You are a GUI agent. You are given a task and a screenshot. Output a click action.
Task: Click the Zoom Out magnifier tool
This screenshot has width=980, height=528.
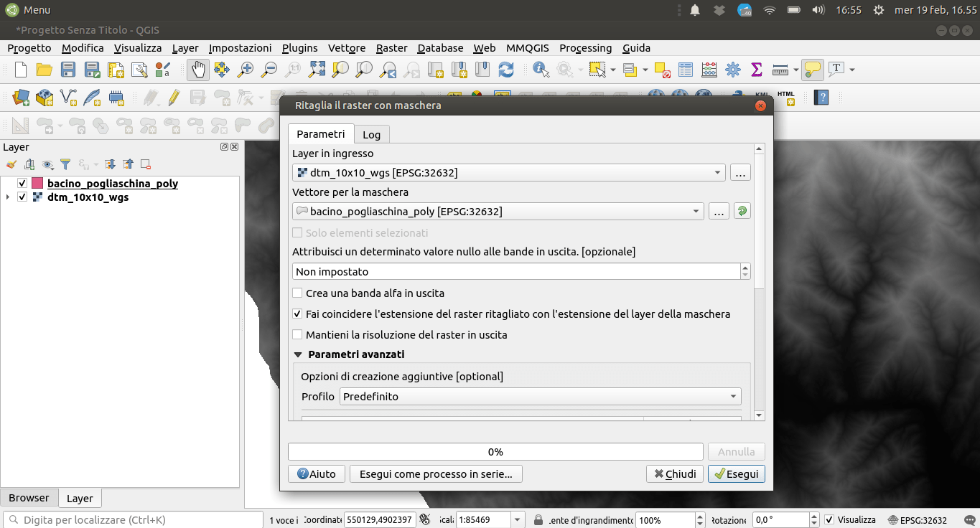coord(269,70)
